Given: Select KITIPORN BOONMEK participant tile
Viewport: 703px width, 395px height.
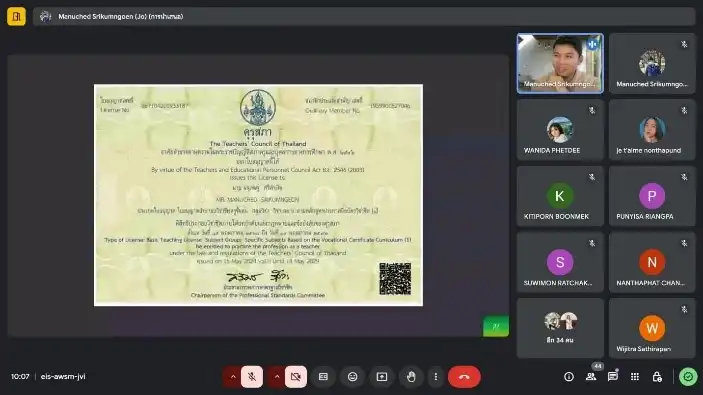Looking at the screenshot, I should pyautogui.click(x=560, y=196).
